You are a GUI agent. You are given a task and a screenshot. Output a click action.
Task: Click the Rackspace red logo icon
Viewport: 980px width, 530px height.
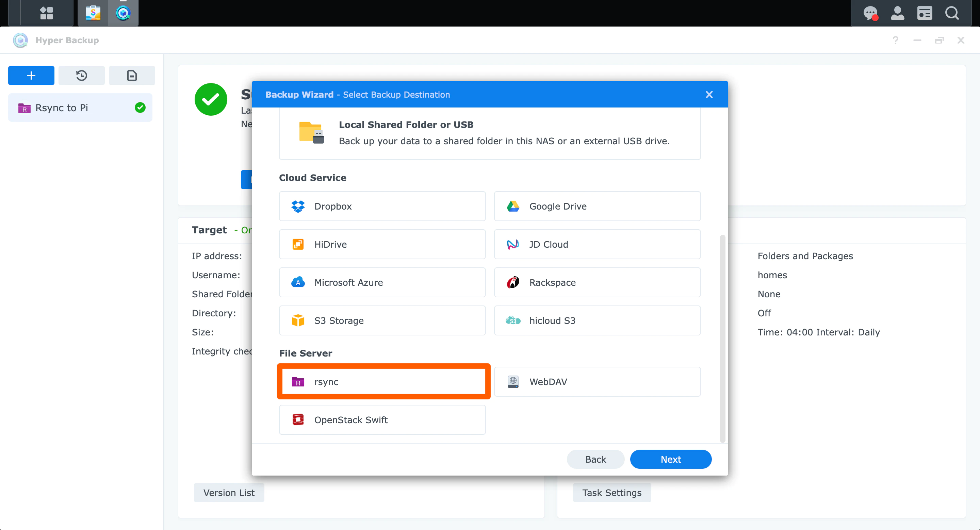[513, 282]
